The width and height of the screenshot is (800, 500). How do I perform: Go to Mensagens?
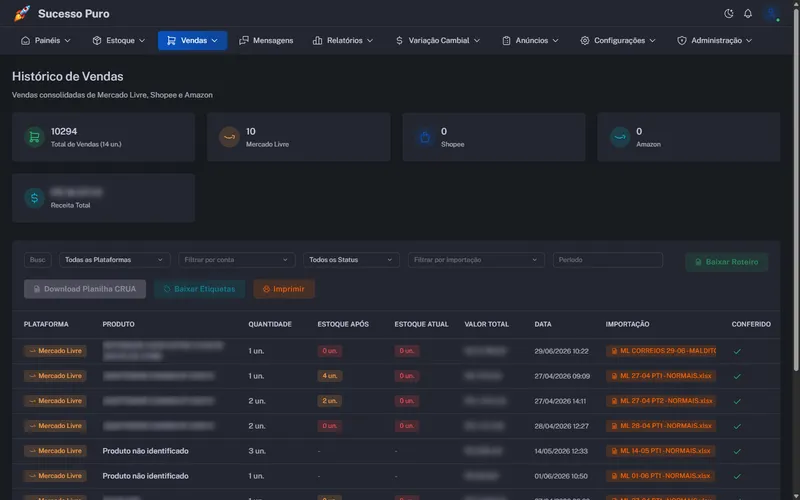pyautogui.click(x=266, y=40)
